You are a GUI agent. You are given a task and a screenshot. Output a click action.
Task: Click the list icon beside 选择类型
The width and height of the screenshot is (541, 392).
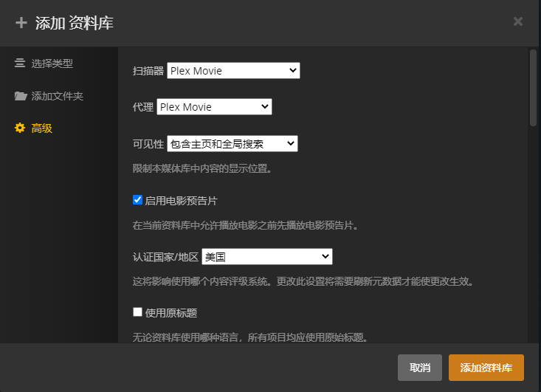point(20,63)
